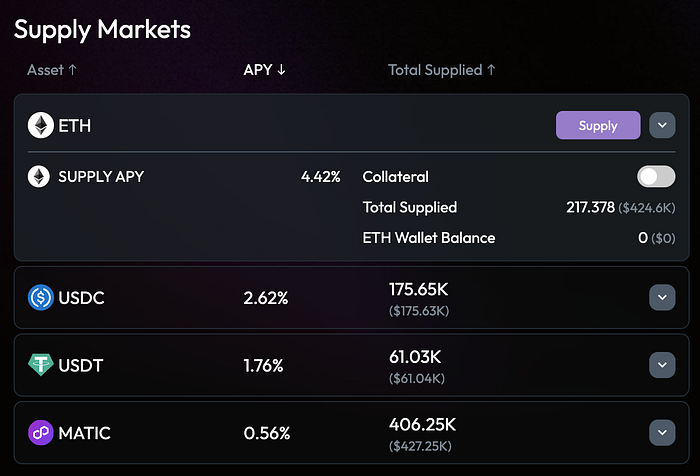The height and width of the screenshot is (476, 700).
Task: Click the Ethereum icon beside SUPPLY APY
Action: (x=39, y=177)
